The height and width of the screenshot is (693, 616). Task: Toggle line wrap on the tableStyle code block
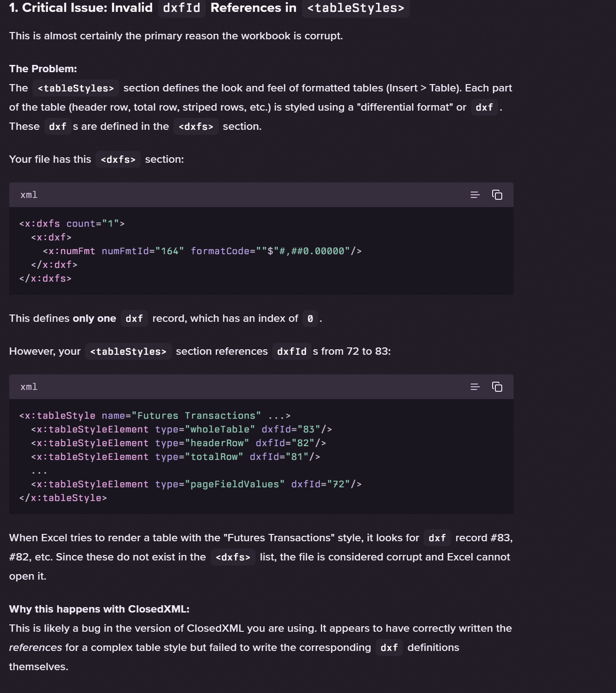point(475,387)
